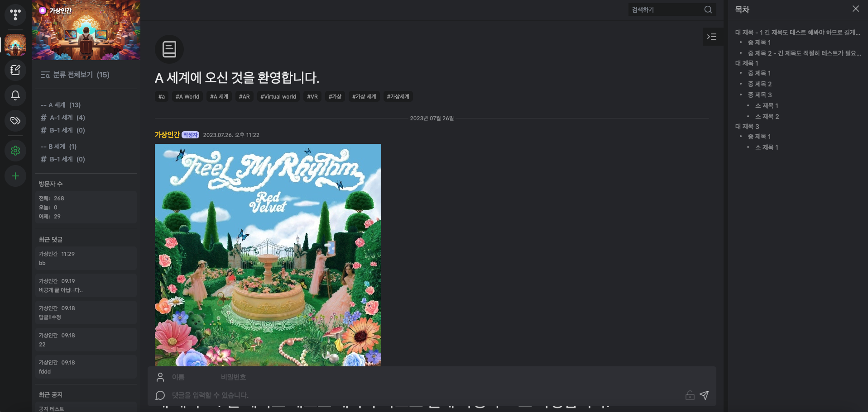Open 분류 전체보기 (15) category list

[x=75, y=75]
